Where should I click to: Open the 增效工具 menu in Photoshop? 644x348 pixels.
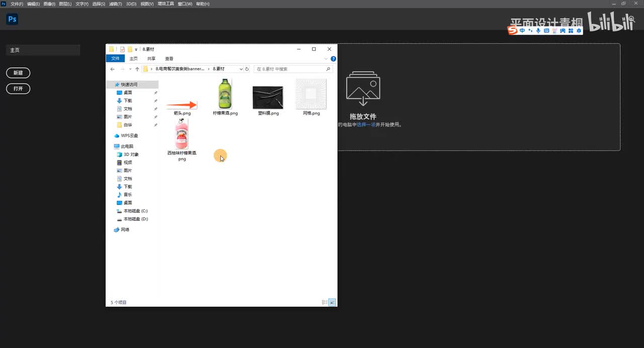point(166,4)
